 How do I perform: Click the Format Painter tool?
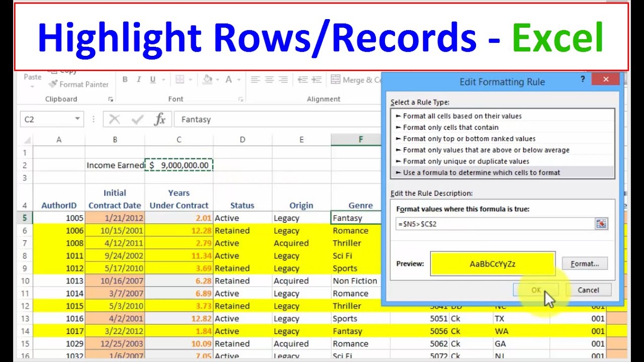[78, 84]
